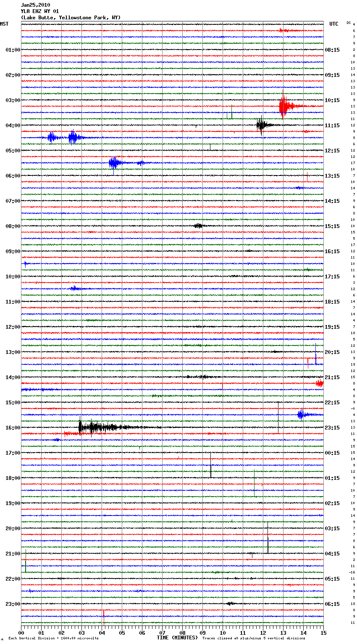Click the 15:15 UTC time label
The height and width of the screenshot is (644, 357).
[332, 226]
